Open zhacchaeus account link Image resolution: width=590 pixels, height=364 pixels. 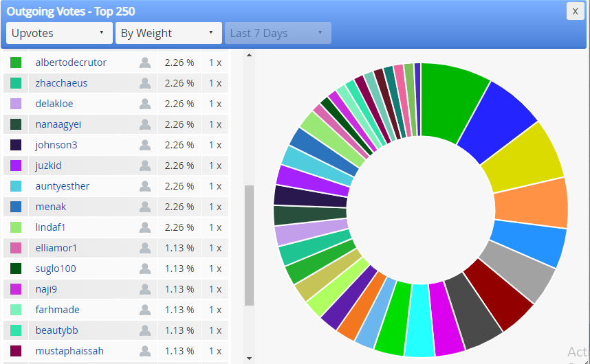(x=61, y=83)
